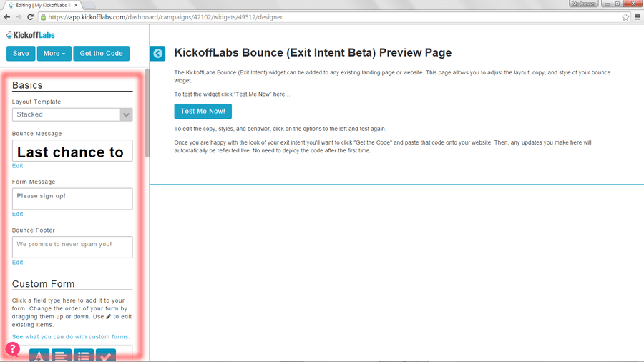Restore down the browser window

(618, 4)
